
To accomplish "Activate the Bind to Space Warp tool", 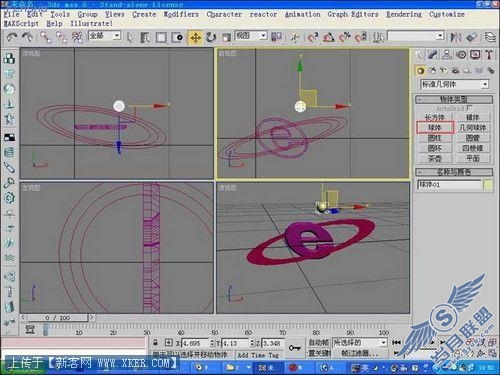I will tap(77, 37).
